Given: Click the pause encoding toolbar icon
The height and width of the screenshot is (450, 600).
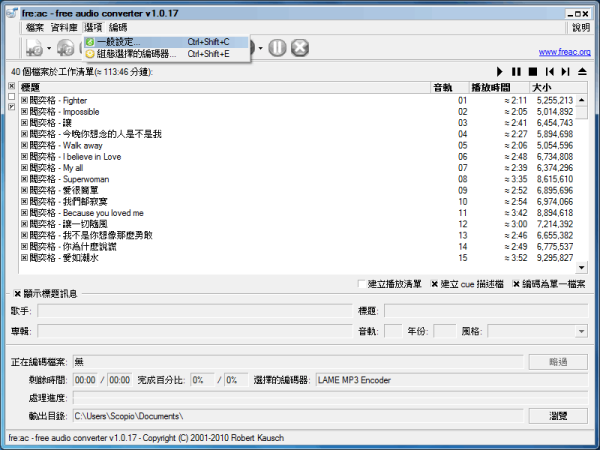Looking at the screenshot, I should (277, 48).
